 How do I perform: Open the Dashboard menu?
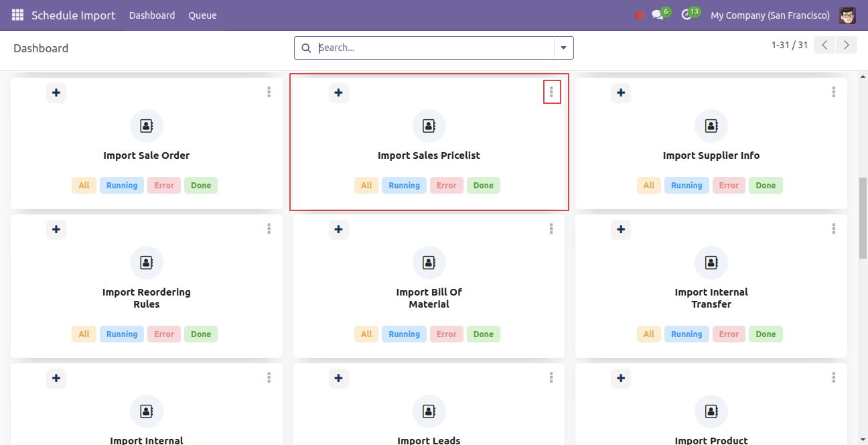pyautogui.click(x=152, y=15)
